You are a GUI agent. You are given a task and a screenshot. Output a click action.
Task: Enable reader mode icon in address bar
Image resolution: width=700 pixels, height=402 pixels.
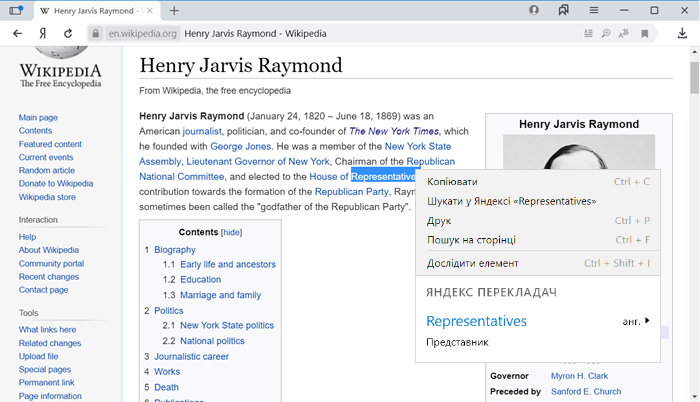pyautogui.click(x=588, y=34)
